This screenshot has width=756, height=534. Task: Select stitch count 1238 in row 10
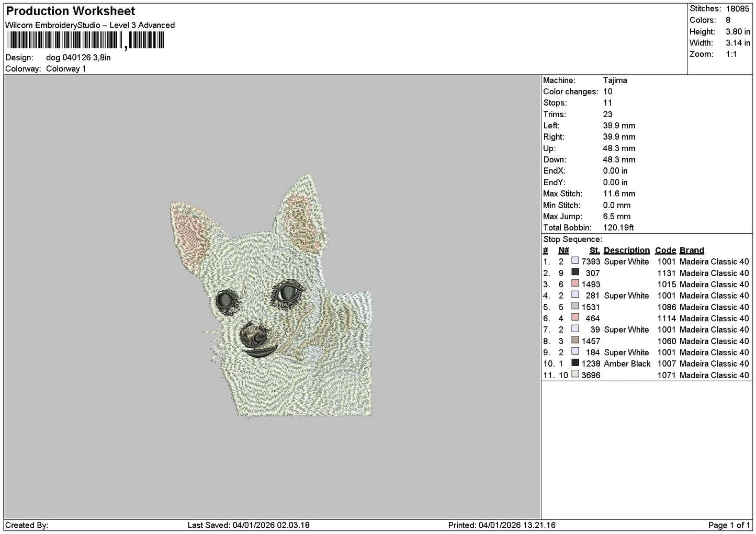click(x=591, y=363)
